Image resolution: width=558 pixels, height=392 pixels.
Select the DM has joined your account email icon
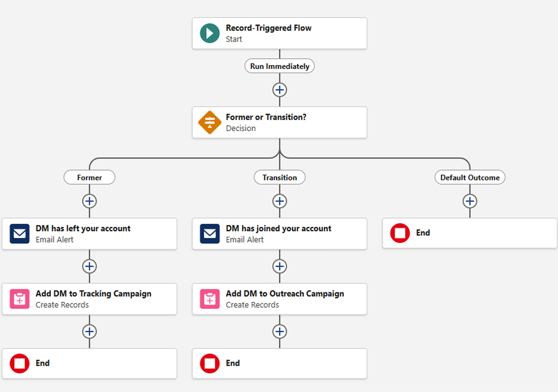pyautogui.click(x=209, y=233)
